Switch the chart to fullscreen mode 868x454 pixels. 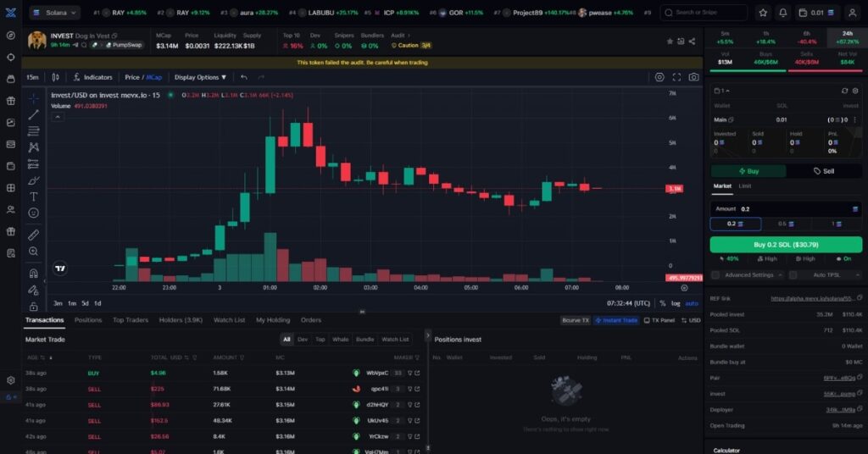676,77
